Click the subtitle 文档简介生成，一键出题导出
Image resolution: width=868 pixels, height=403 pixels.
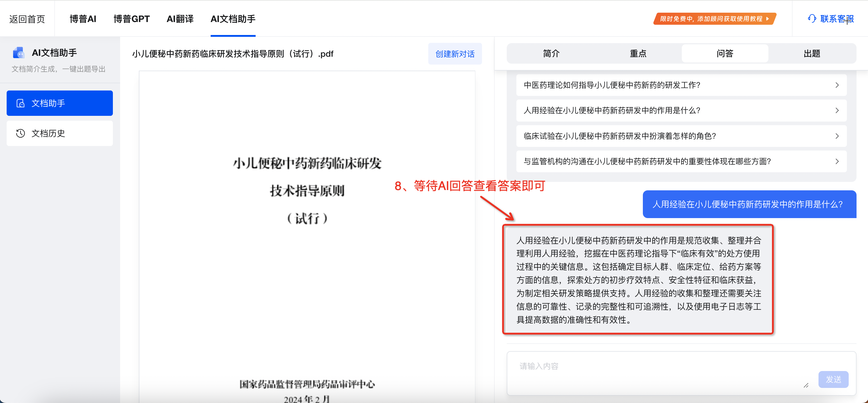point(59,69)
